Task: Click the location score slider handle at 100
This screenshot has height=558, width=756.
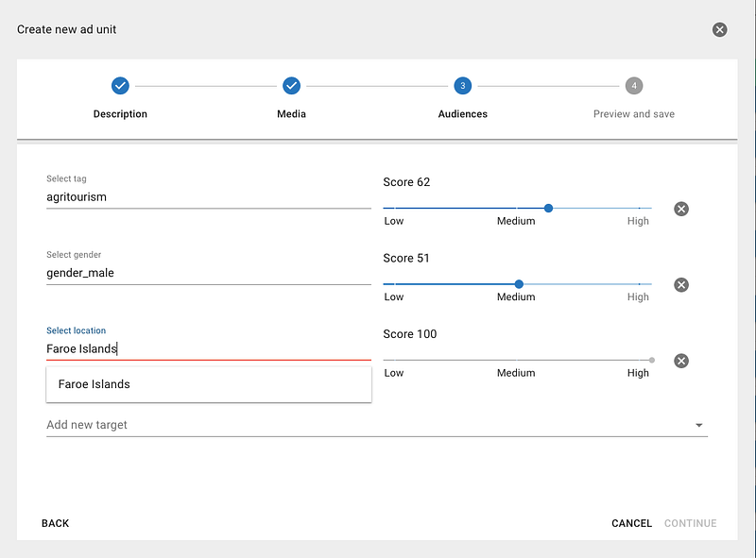Action: tap(652, 360)
